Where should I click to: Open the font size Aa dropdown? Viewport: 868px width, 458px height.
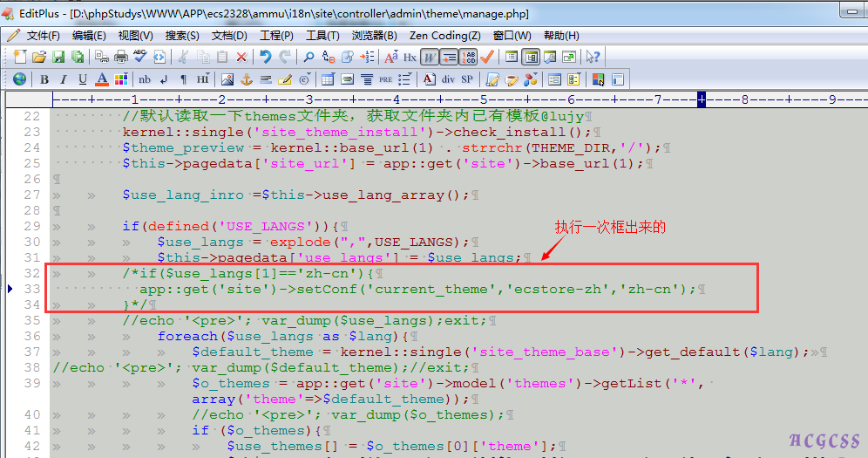390,57
